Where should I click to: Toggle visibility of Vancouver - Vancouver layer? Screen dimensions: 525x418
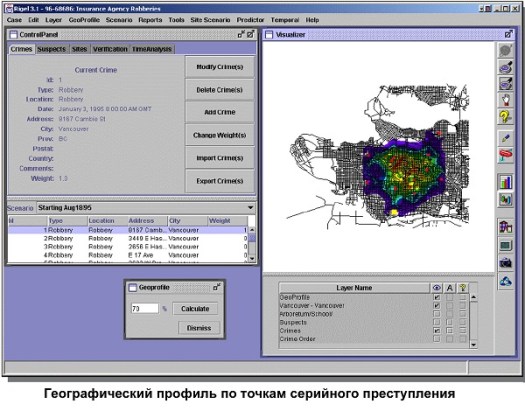point(437,305)
